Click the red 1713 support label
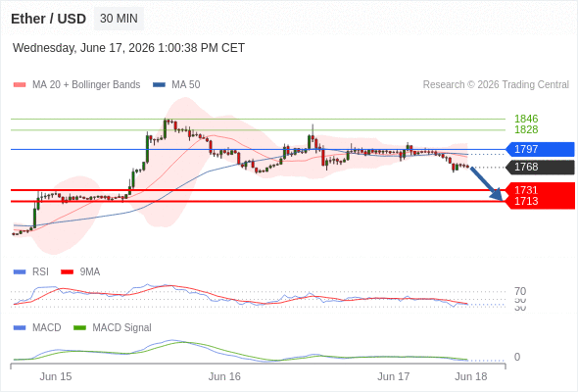This screenshot has height=392, width=578. point(526,201)
